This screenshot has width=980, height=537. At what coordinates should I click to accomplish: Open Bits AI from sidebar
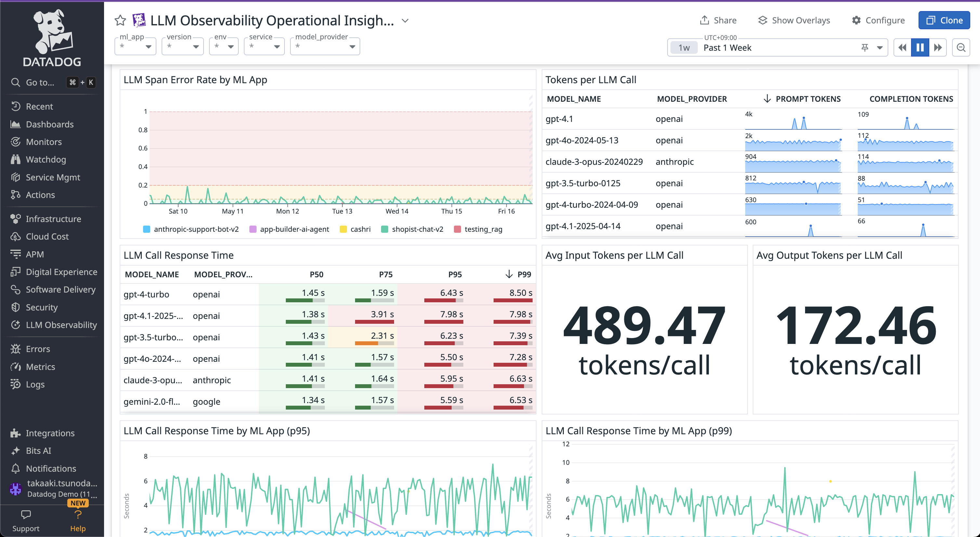pyautogui.click(x=38, y=451)
